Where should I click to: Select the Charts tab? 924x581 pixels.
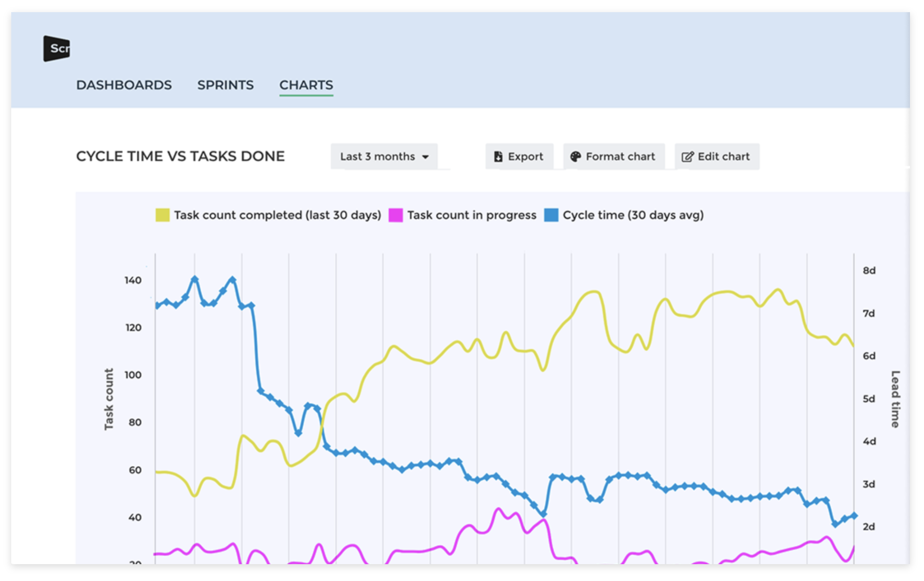306,85
